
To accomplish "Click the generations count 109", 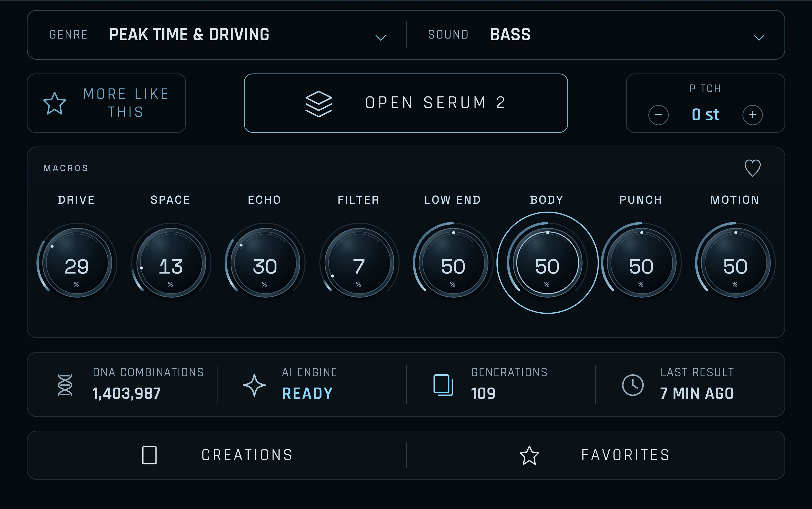I will pos(483,394).
